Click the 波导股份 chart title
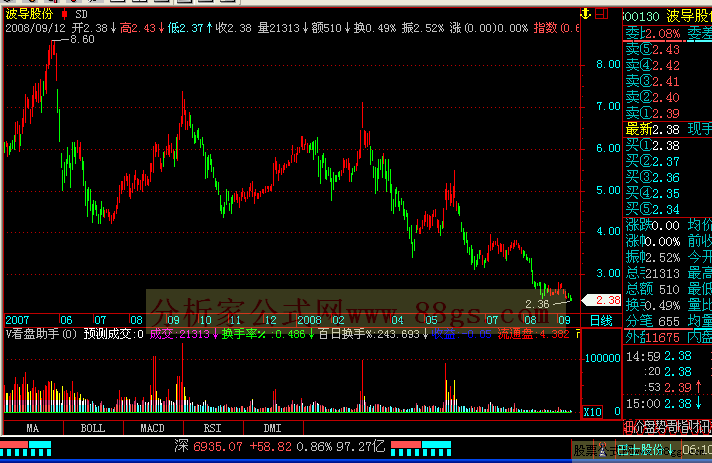 pos(30,14)
